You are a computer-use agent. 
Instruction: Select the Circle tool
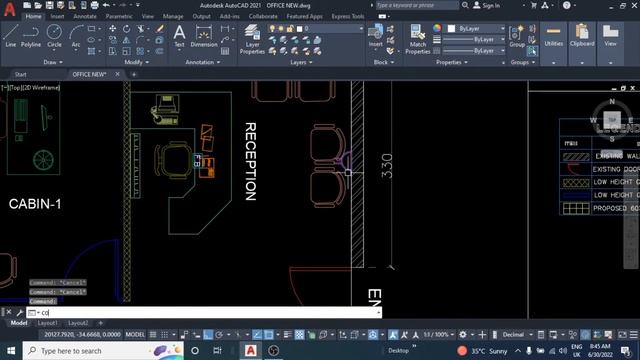(54, 36)
